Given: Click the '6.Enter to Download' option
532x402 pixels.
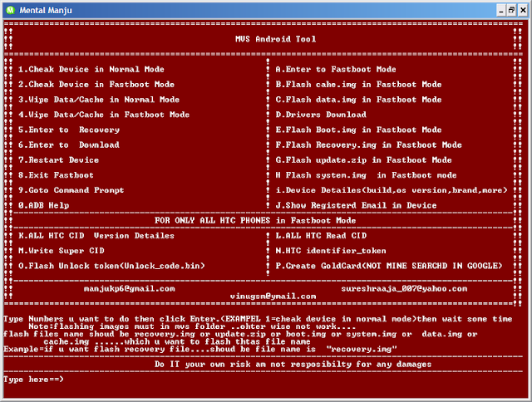Looking at the screenshot, I should point(69,145).
